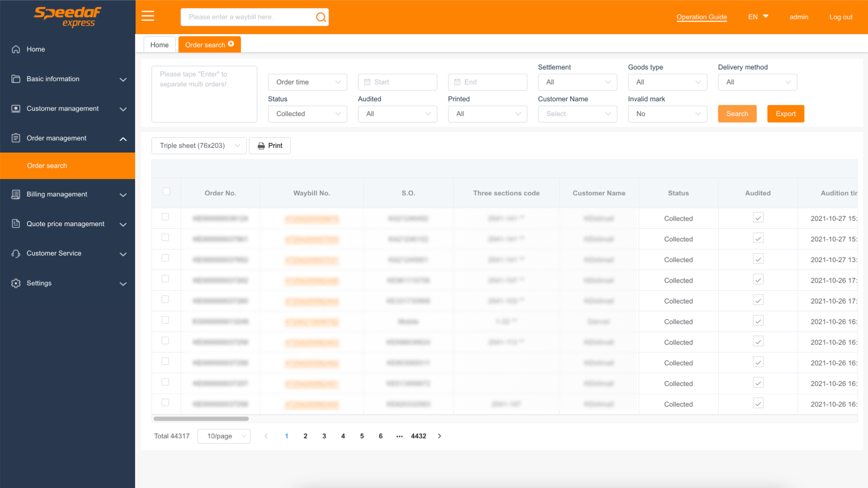Open the Goods type dropdown
868x488 pixels.
[x=668, y=82]
